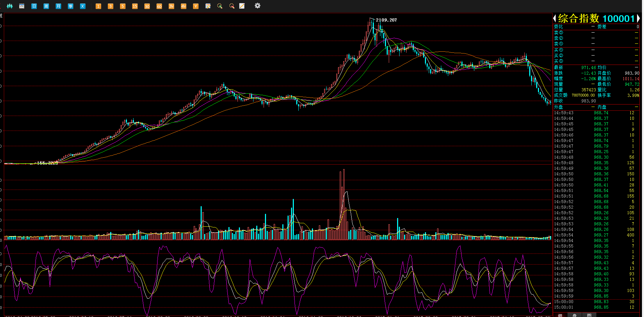Select the 4hr interval button
This screenshot has height=317, width=644.
coord(184,6)
